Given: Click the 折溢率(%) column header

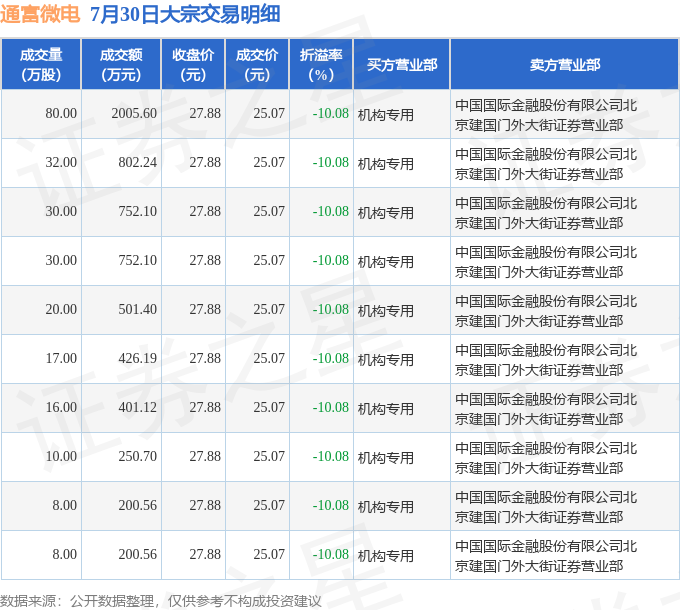Looking at the screenshot, I should click(x=320, y=64).
